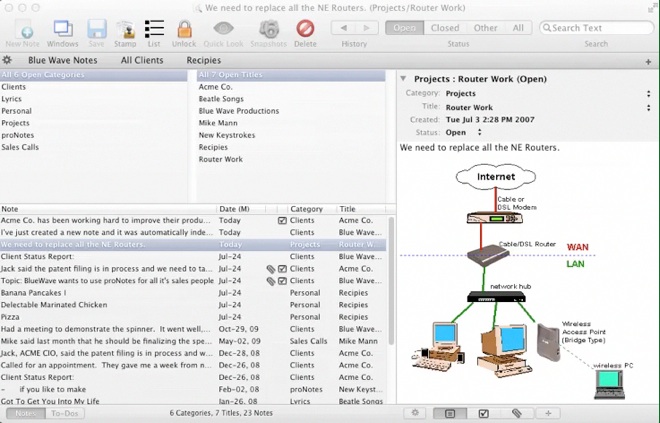The width and height of the screenshot is (660, 423).
Task: Open the Banana Pancakes I note
Action: [x=193, y=293]
